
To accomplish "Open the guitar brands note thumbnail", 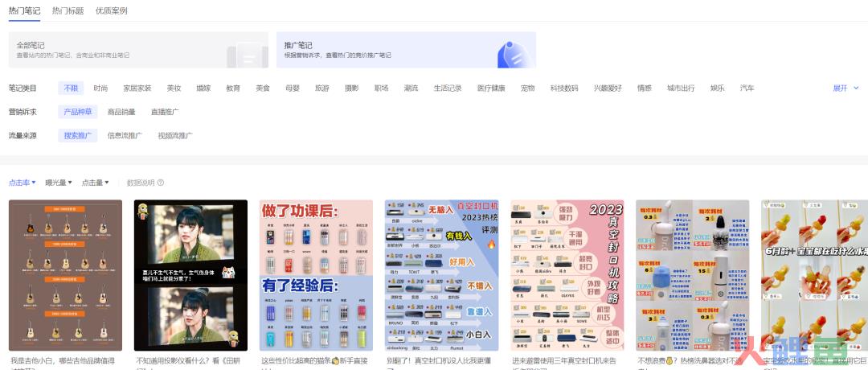I will point(65,275).
